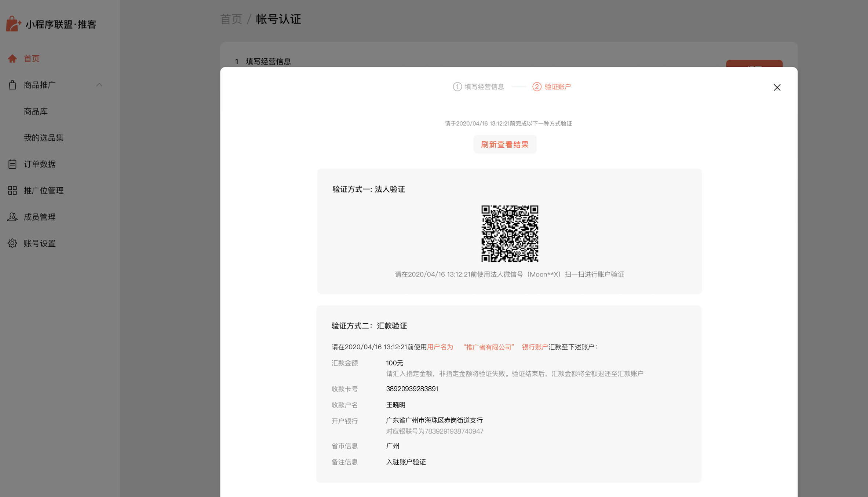Click the 账号设置 gear icon
The height and width of the screenshot is (497, 868).
coord(12,243)
